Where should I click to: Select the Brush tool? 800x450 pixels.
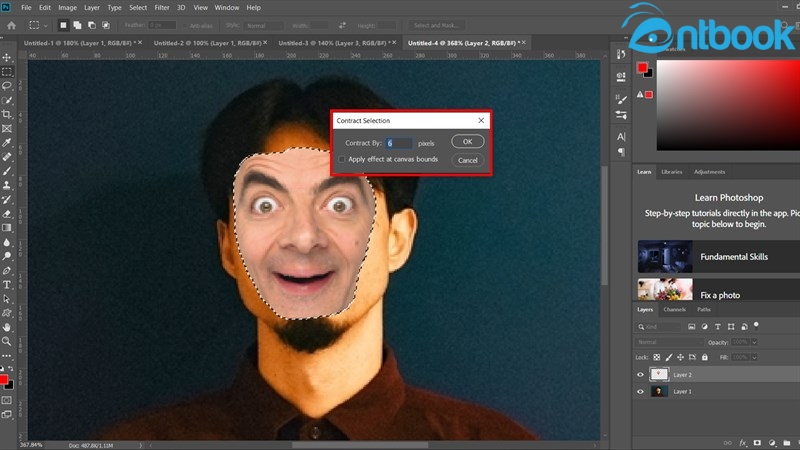coord(7,171)
